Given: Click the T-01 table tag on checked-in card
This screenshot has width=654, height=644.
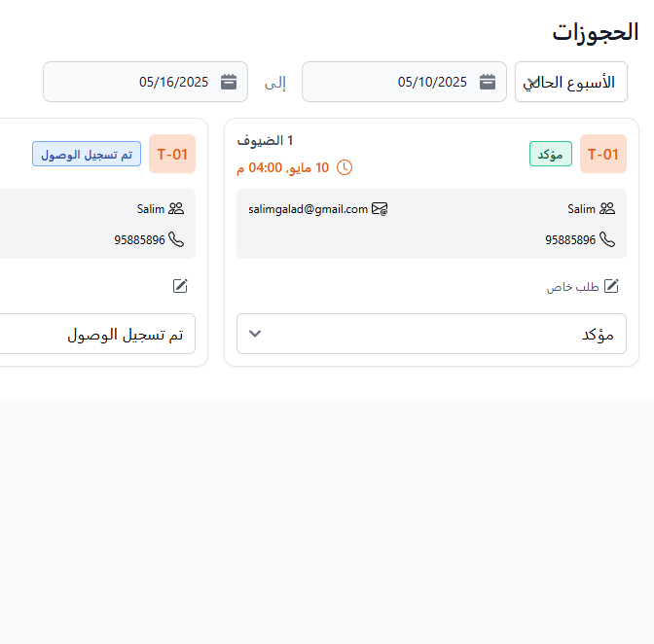Looking at the screenshot, I should [172, 154].
